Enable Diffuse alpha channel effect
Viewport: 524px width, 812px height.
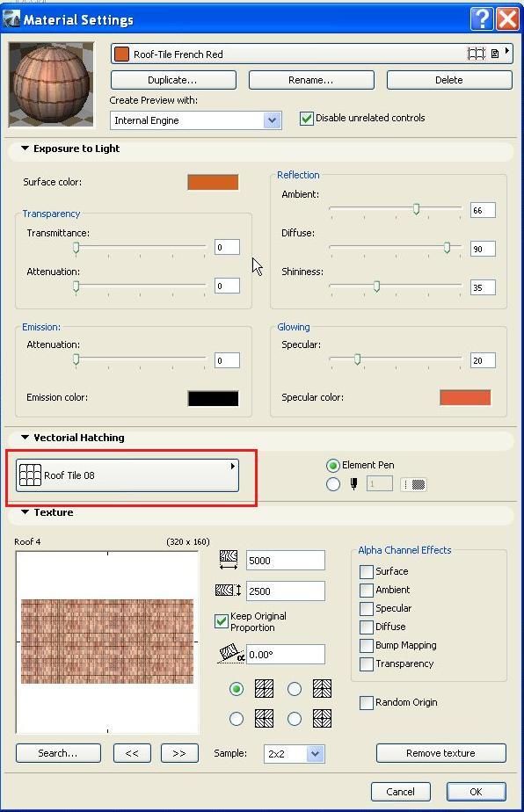367,627
